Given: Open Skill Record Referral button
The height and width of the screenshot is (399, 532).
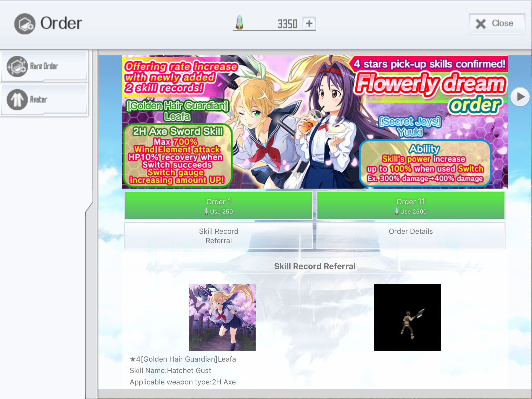Looking at the screenshot, I should pyautogui.click(x=219, y=236).
